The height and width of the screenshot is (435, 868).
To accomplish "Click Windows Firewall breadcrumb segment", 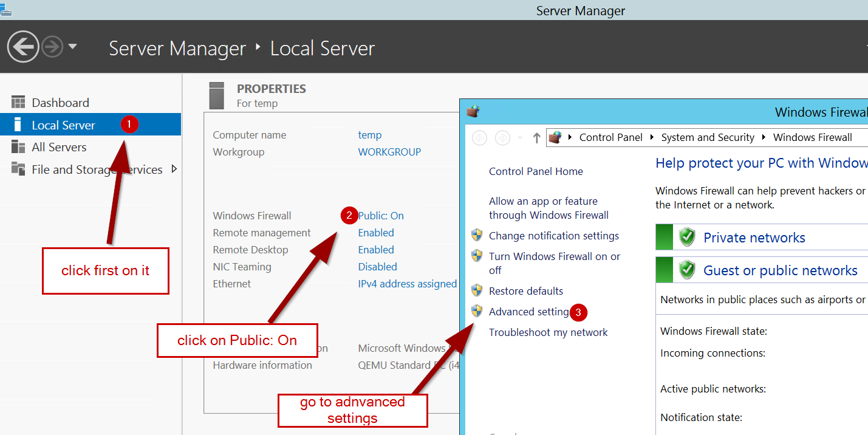I will tap(813, 137).
